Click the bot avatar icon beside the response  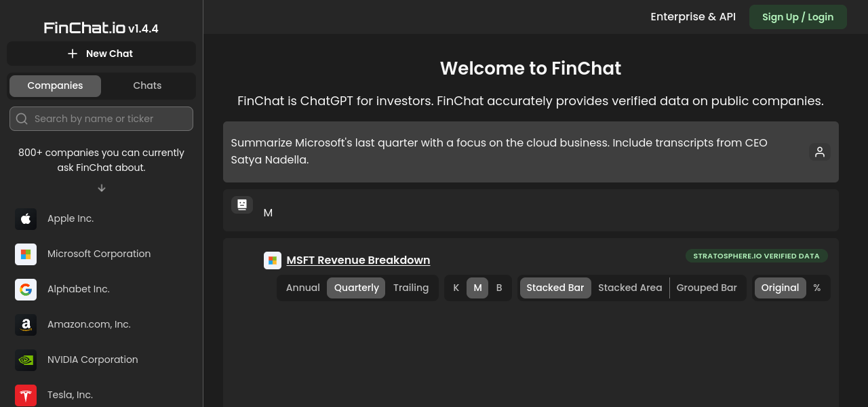[x=242, y=204]
